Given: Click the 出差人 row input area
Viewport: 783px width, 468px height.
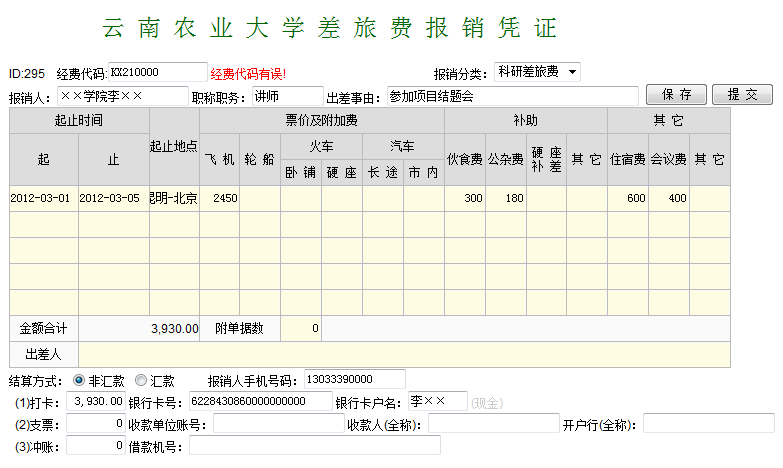Looking at the screenshot, I should tap(404, 355).
